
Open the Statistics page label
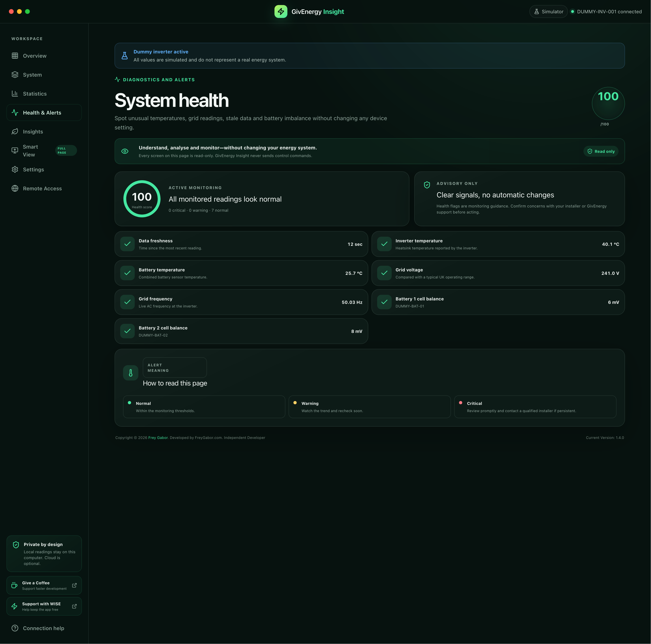[x=35, y=94]
